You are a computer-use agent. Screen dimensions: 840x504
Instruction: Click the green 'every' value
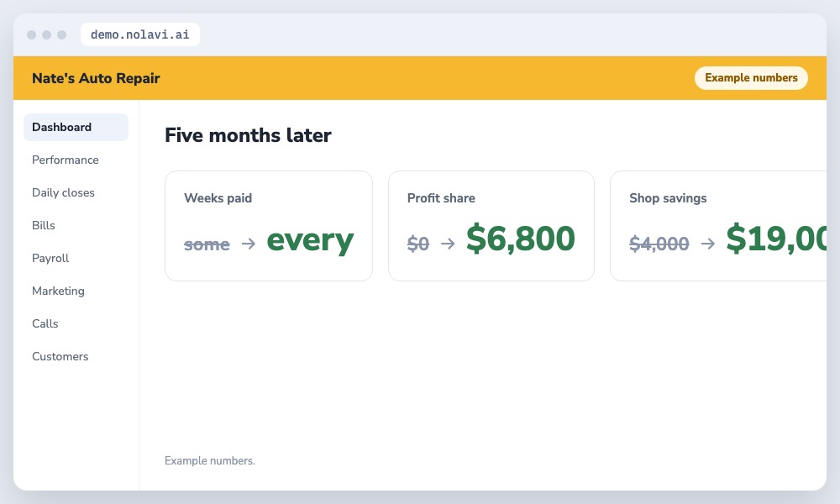click(310, 240)
